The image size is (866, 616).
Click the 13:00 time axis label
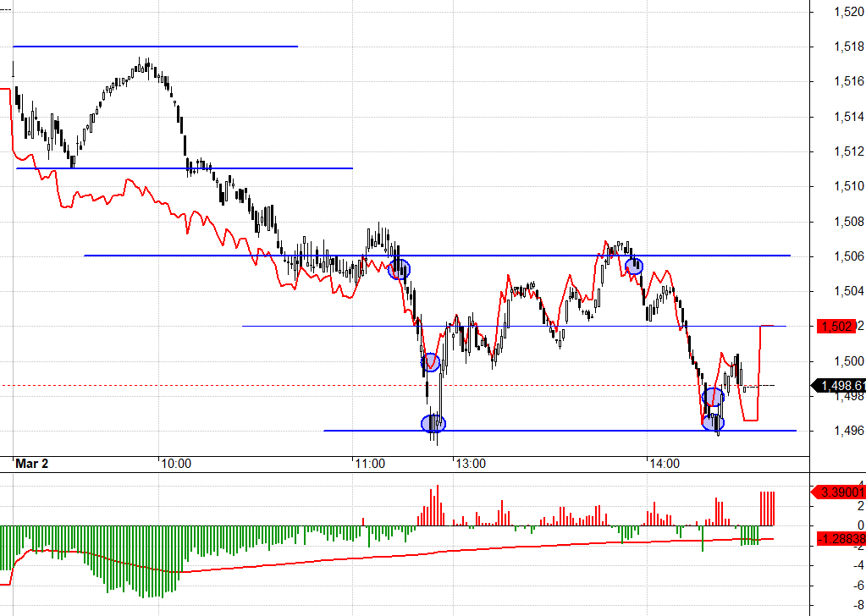tap(470, 464)
